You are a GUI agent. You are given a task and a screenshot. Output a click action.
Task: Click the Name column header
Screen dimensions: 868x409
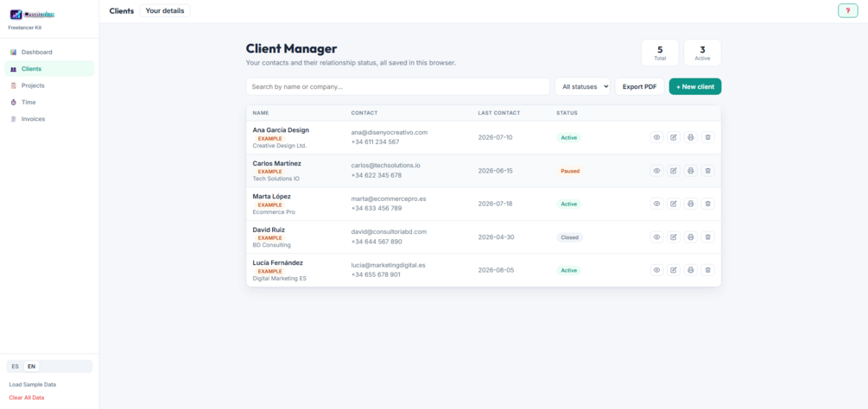pyautogui.click(x=261, y=113)
